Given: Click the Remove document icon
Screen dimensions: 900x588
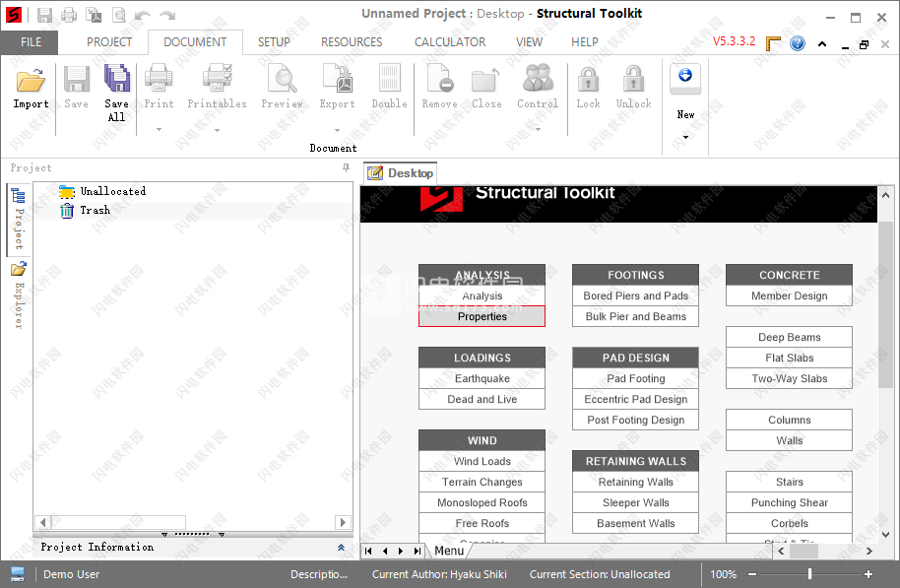Looking at the screenshot, I should [x=440, y=78].
